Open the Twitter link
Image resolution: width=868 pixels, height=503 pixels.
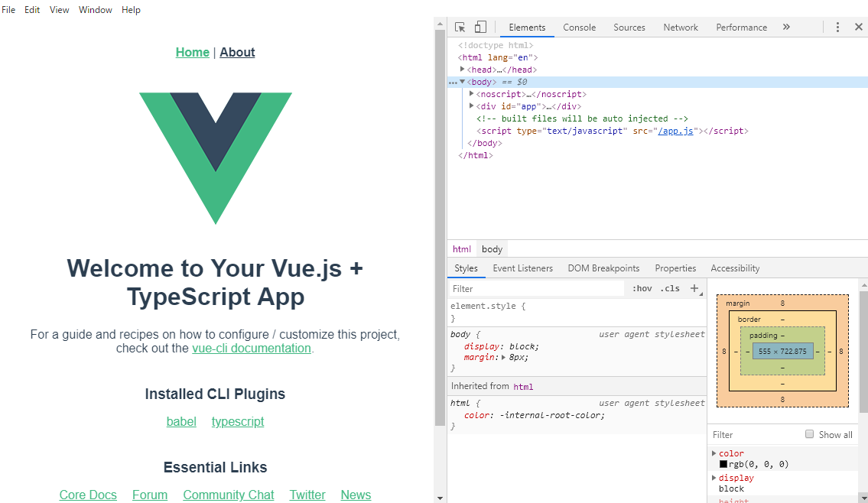[x=307, y=495]
